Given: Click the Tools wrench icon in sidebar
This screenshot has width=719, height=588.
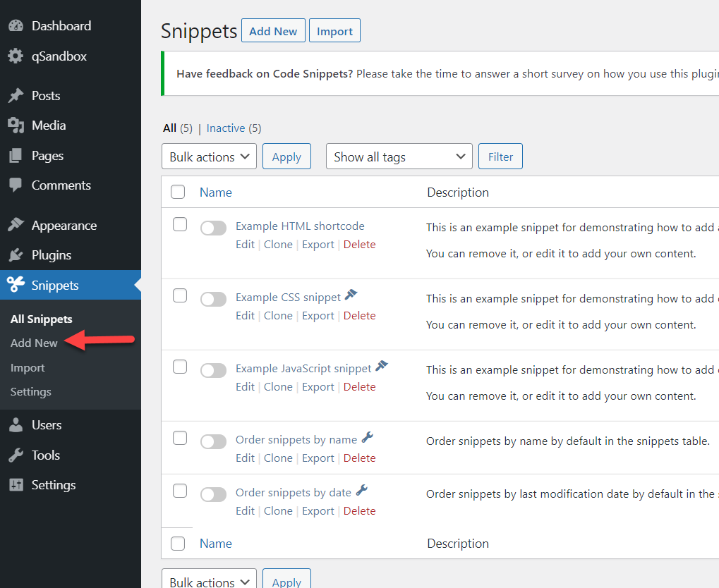Looking at the screenshot, I should [x=16, y=455].
